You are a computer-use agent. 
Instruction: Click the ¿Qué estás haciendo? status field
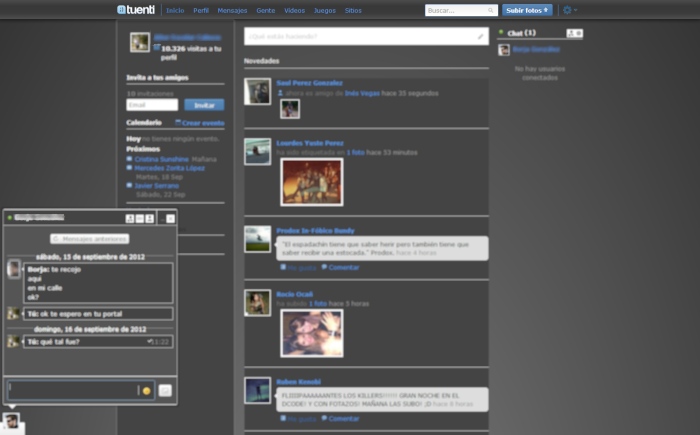pyautogui.click(x=366, y=36)
